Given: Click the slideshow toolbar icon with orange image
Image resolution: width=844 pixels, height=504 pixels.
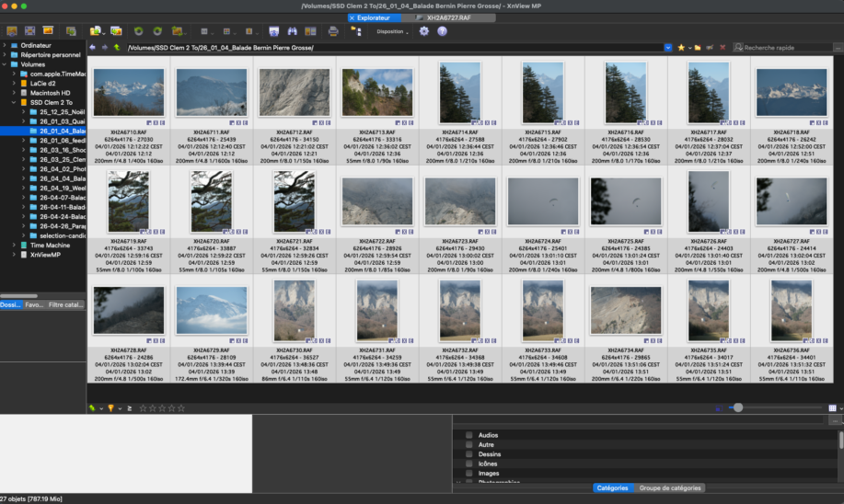Looking at the screenshot, I should (48, 31).
